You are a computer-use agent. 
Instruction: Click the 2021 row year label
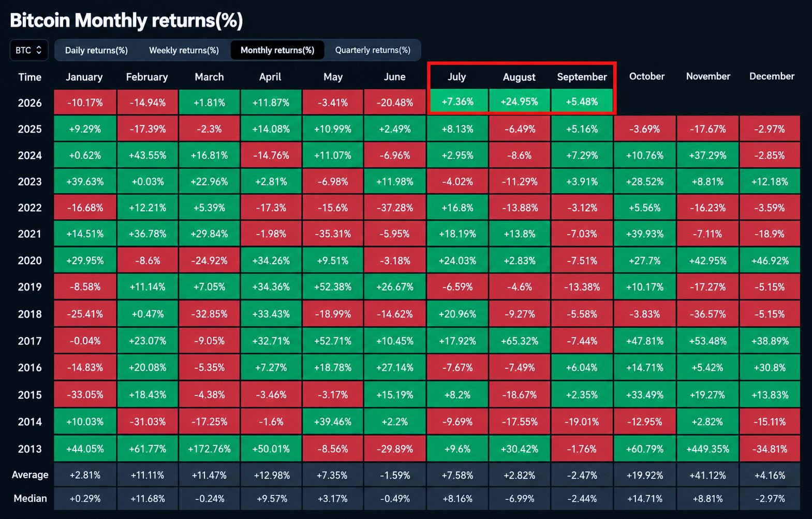coord(29,234)
